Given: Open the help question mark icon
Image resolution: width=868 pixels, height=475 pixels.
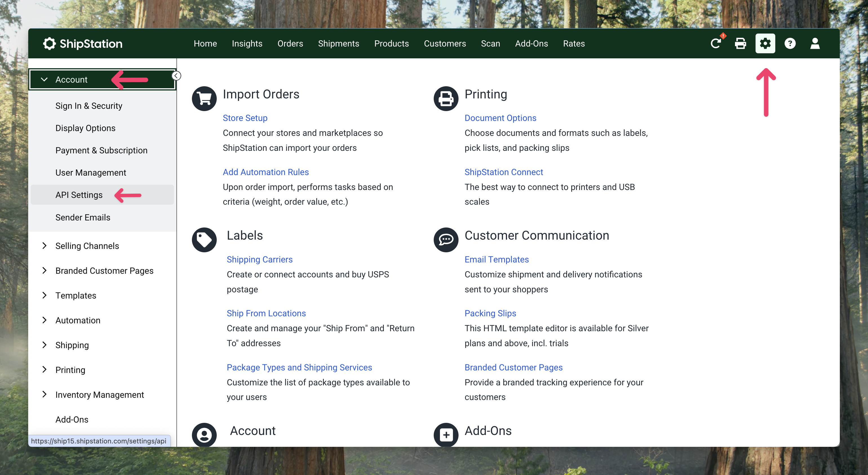Looking at the screenshot, I should (790, 43).
